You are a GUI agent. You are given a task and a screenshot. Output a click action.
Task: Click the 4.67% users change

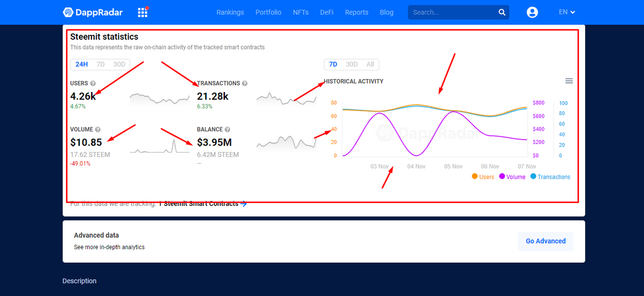coord(78,107)
